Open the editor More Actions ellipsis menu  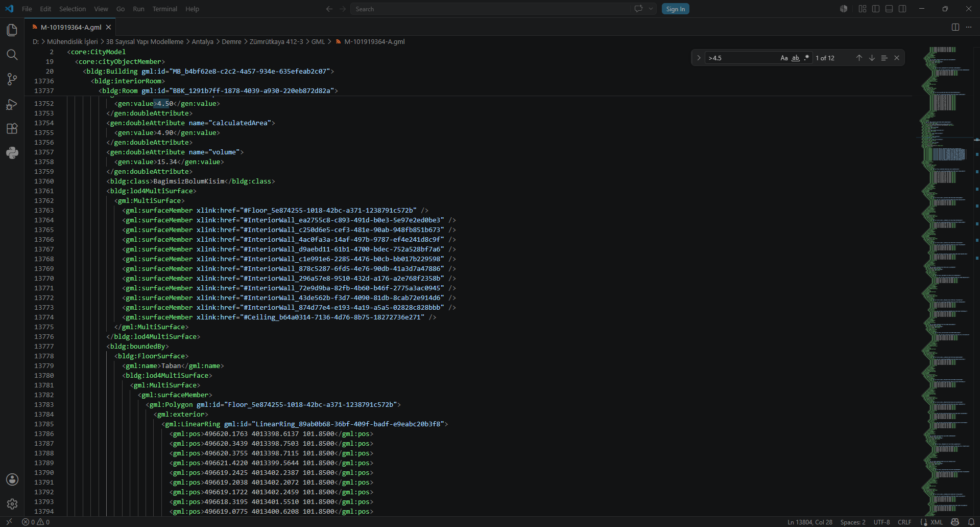click(969, 27)
